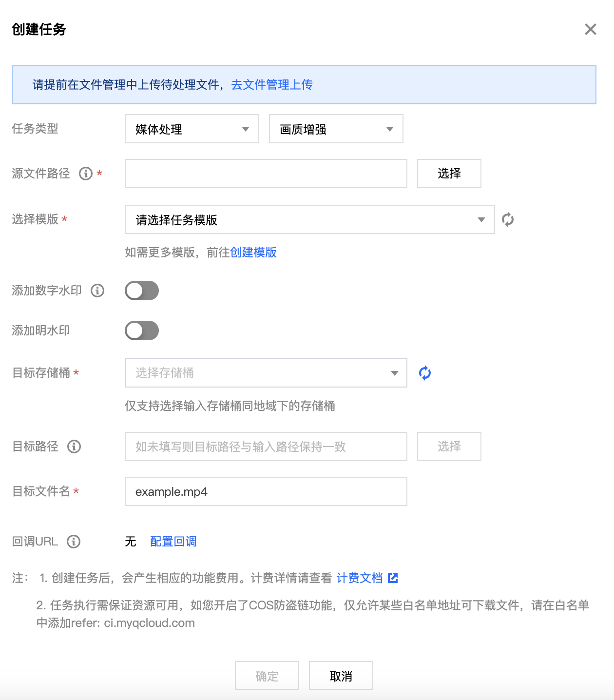
Task: Click the info icon beside 回调URL
Action: [x=74, y=542]
